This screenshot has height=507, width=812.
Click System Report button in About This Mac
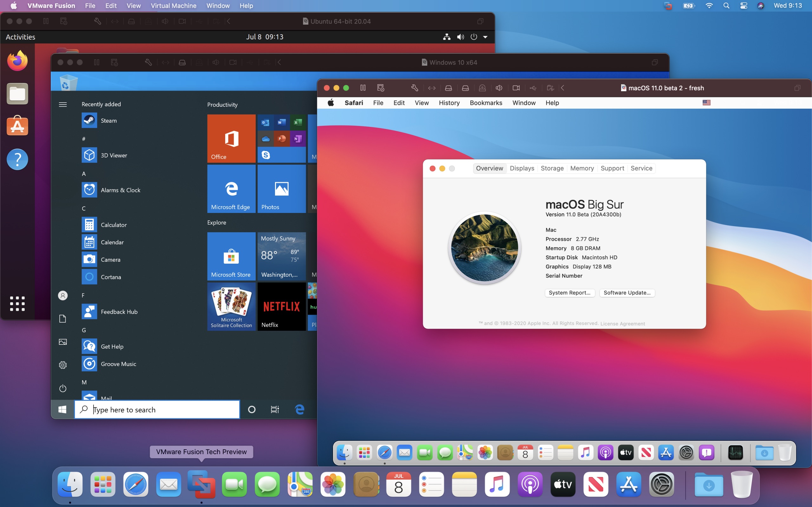[x=570, y=292]
